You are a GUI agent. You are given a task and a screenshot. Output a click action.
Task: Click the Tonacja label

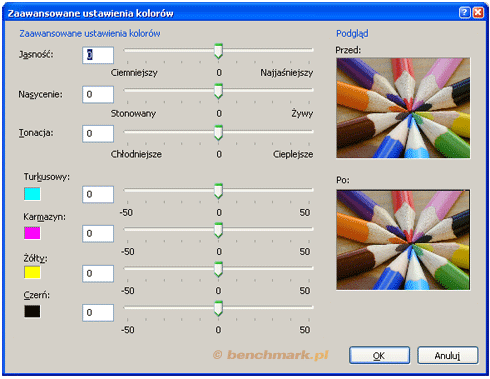[36, 133]
